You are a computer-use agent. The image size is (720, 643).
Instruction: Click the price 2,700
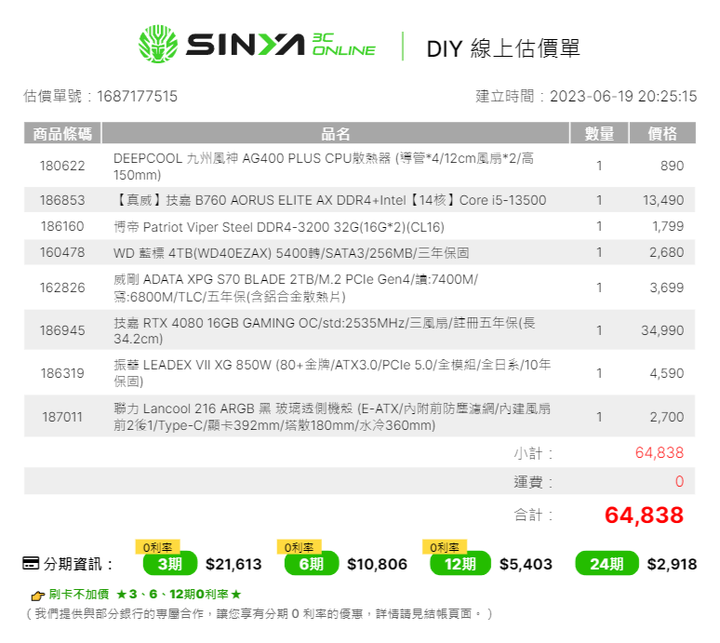coord(667,417)
